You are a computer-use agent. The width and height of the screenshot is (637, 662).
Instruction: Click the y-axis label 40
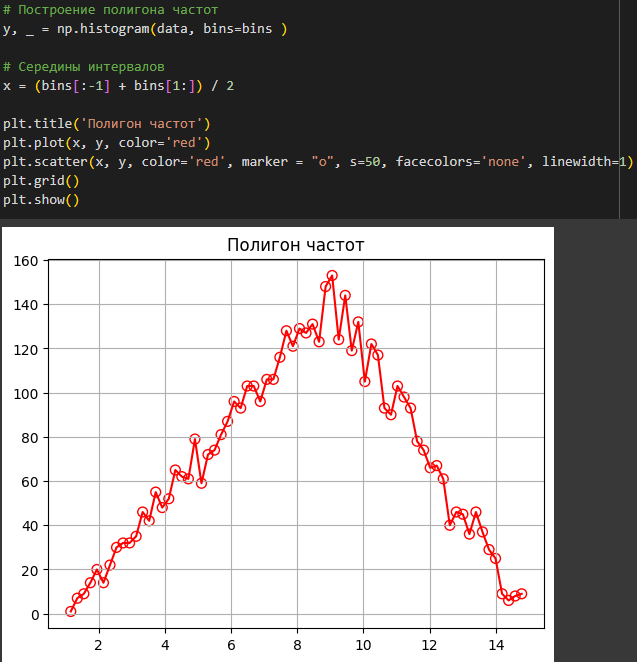30,526
